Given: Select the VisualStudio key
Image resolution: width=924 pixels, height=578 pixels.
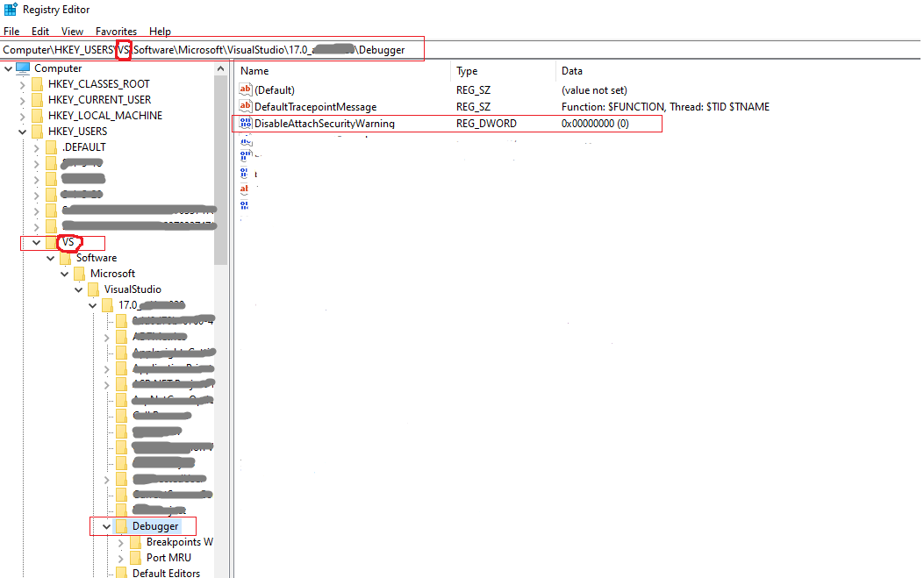Looking at the screenshot, I should pos(133,289).
